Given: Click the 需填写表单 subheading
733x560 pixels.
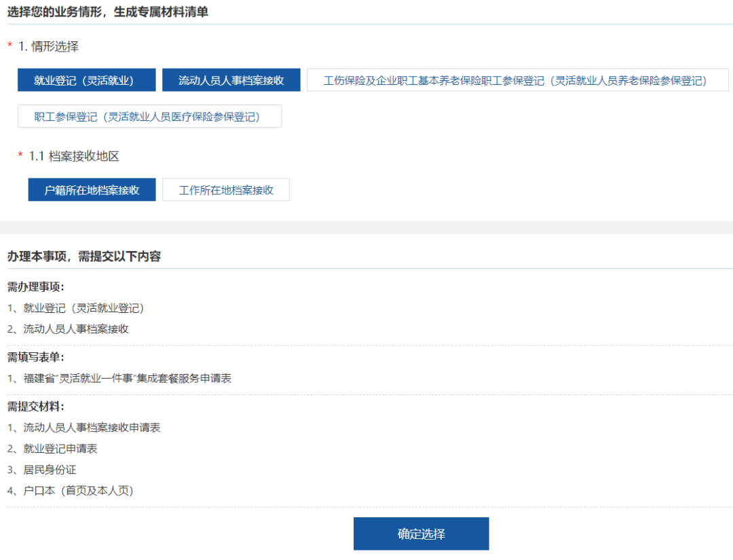Looking at the screenshot, I should click(x=35, y=357).
